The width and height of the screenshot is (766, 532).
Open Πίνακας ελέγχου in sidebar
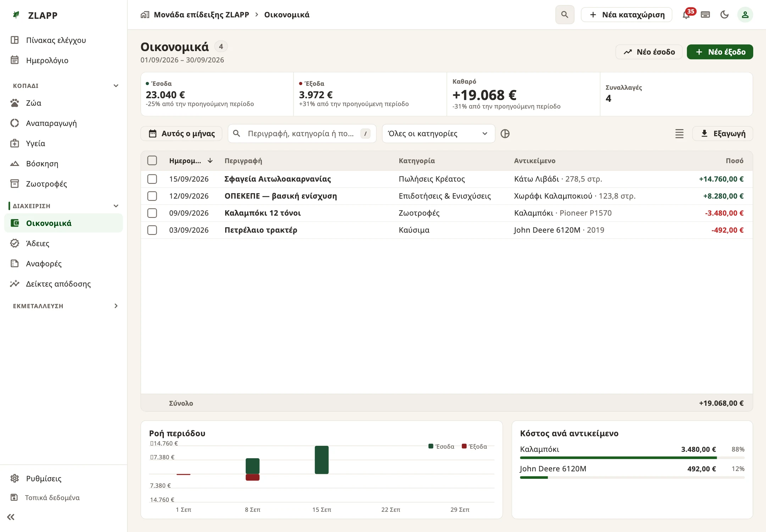pos(64,40)
